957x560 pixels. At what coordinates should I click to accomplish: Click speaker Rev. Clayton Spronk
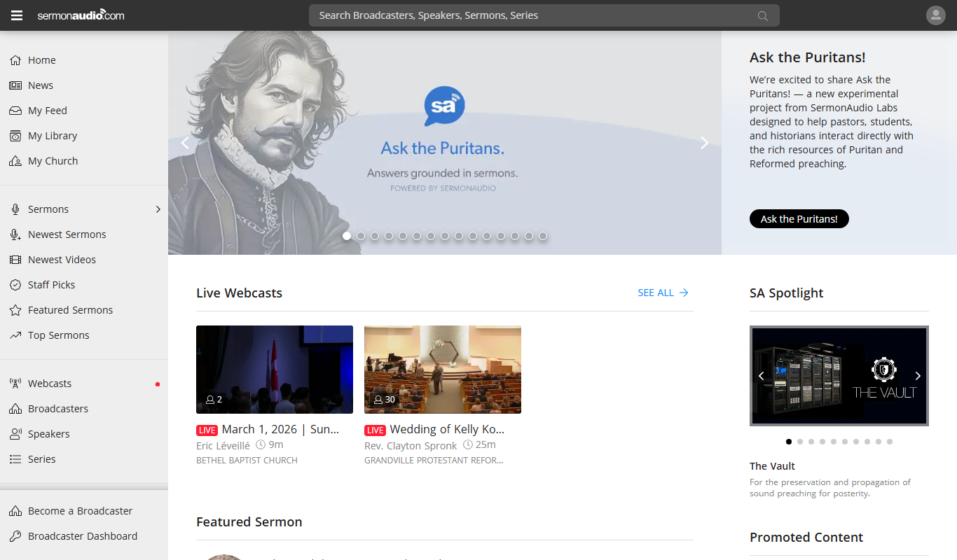(x=411, y=445)
